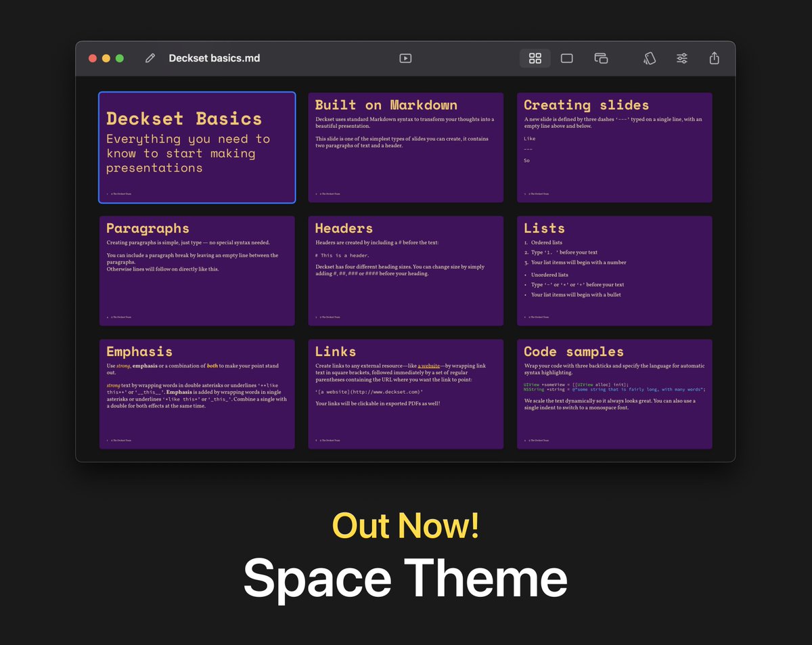
Task: Click the 'a website' link on Links slide
Action: coord(430,365)
